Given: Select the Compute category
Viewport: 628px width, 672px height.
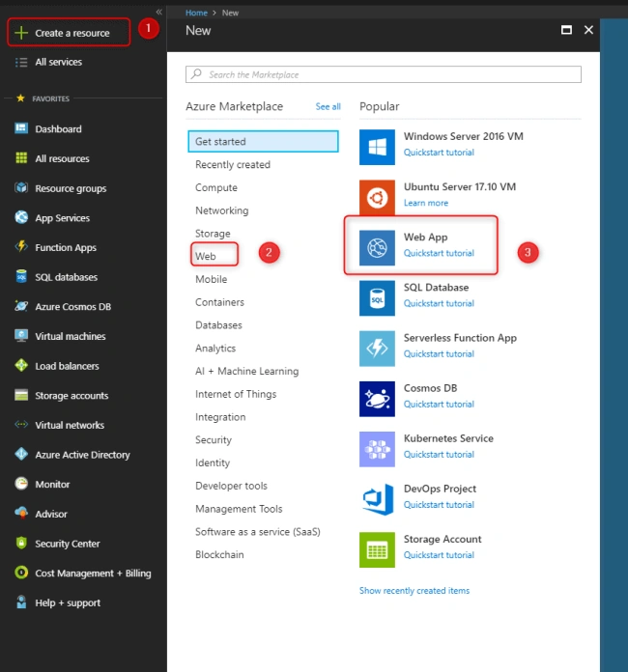Looking at the screenshot, I should 216,187.
